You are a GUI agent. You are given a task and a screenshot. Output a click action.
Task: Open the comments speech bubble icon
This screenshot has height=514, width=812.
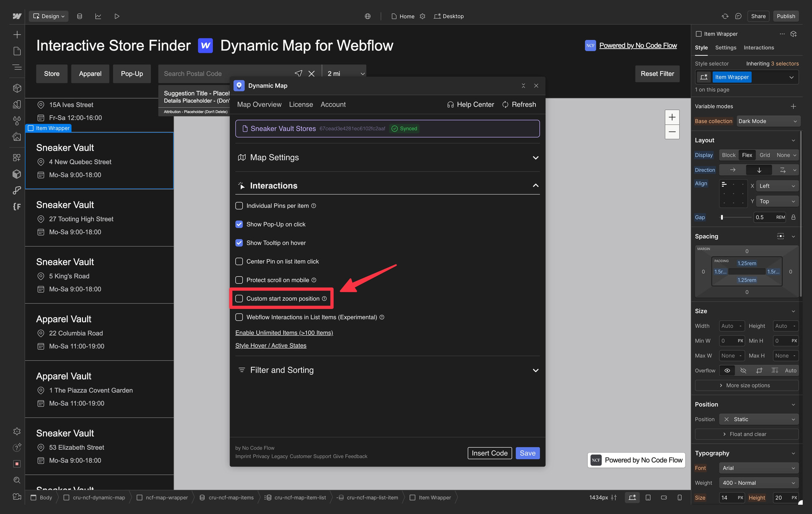(x=738, y=16)
